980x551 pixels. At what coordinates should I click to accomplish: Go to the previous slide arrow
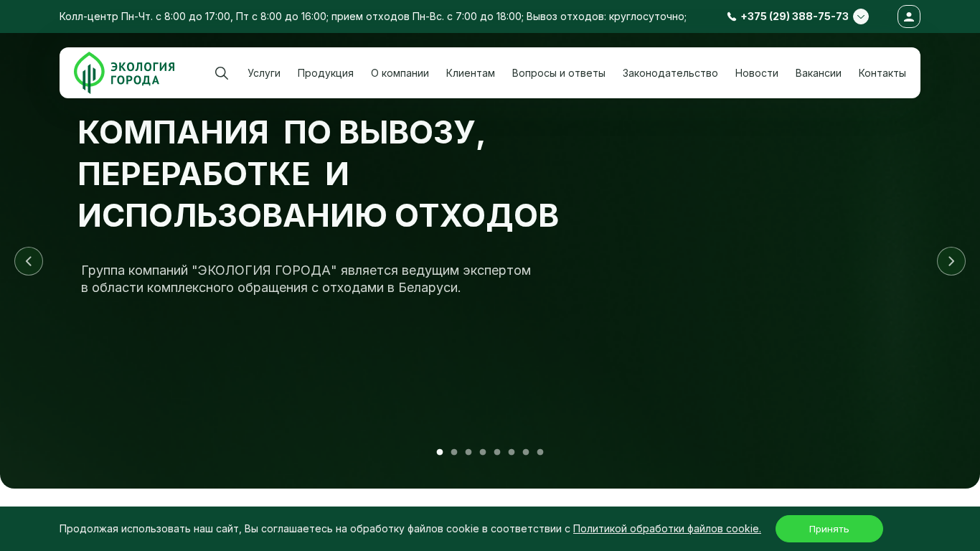click(29, 261)
